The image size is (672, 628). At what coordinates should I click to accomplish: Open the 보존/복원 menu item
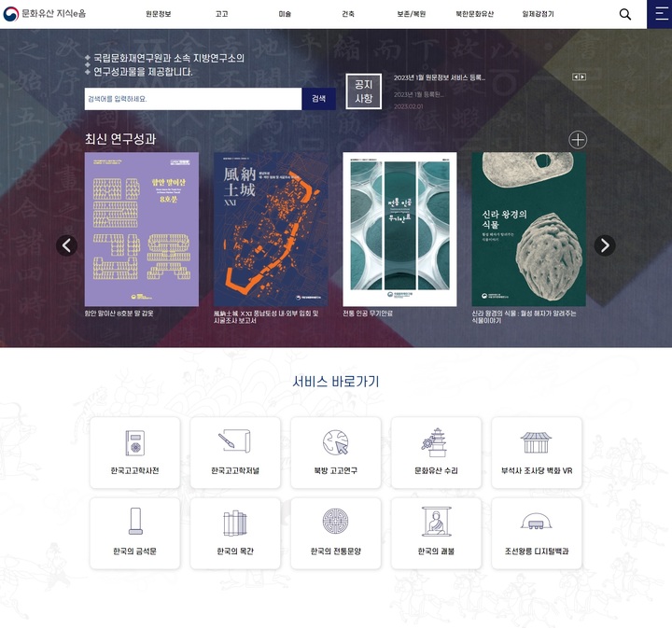pos(411,14)
